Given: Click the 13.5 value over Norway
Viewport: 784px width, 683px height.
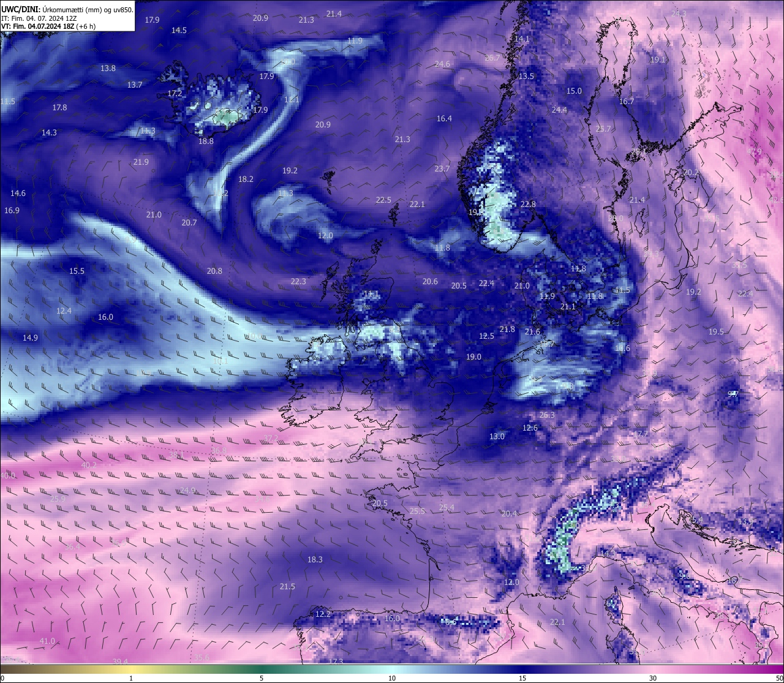Looking at the screenshot, I should pos(526,77).
